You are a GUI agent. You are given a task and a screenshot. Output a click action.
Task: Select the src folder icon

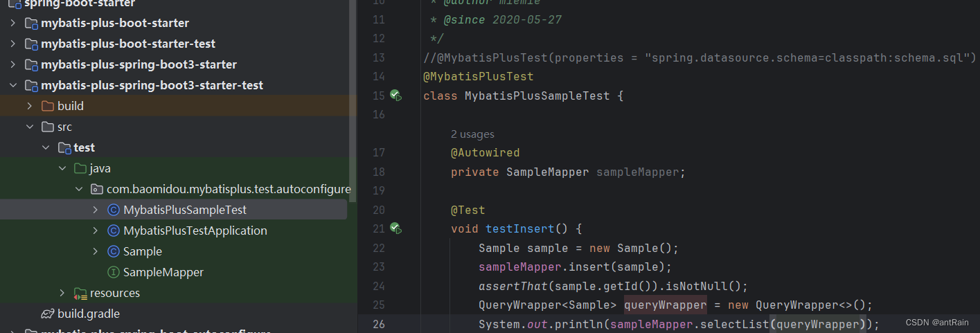(x=48, y=127)
